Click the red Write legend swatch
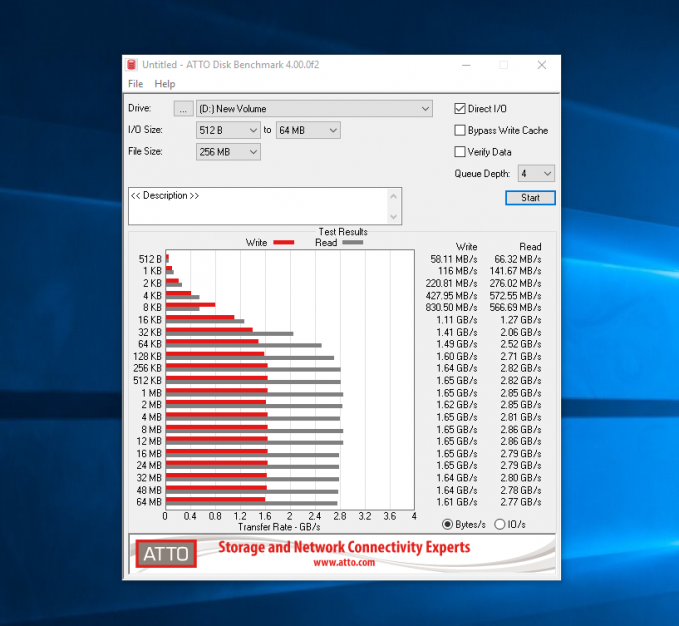Image resolution: width=679 pixels, height=626 pixels. [284, 242]
